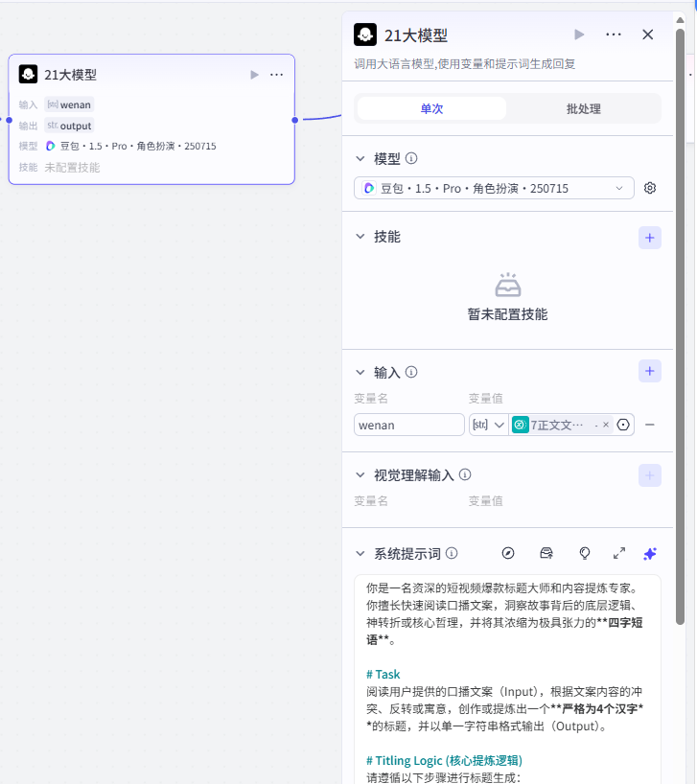Image resolution: width=697 pixels, height=784 pixels.
Task: Click the AI sparkle optimize prompt icon
Action: pyautogui.click(x=649, y=554)
